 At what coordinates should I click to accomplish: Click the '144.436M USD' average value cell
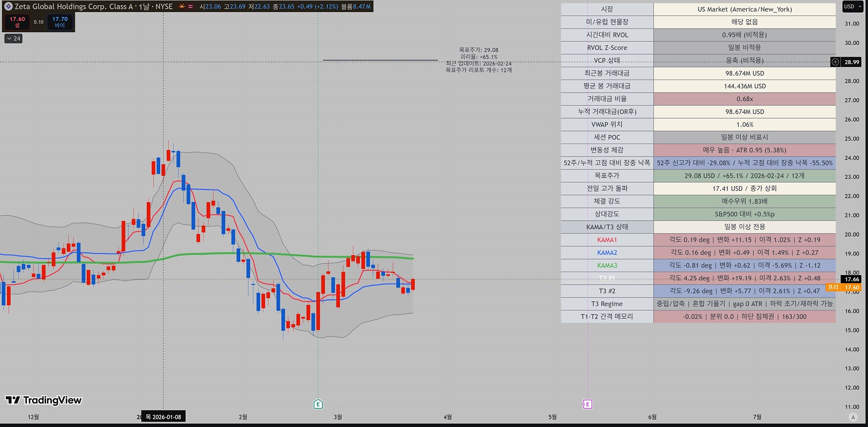pyautogui.click(x=745, y=86)
